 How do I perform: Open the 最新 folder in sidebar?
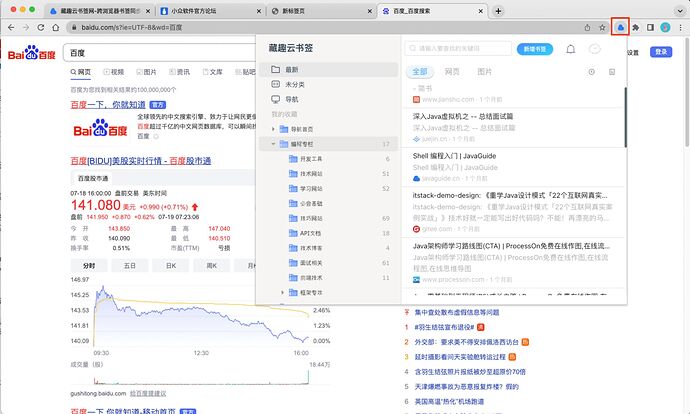click(x=291, y=69)
